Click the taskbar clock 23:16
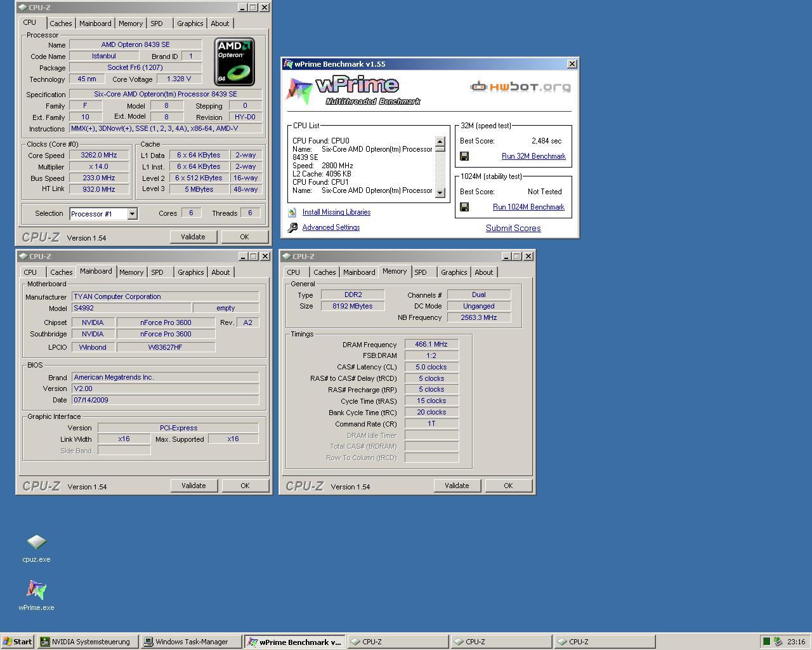 coord(796,642)
